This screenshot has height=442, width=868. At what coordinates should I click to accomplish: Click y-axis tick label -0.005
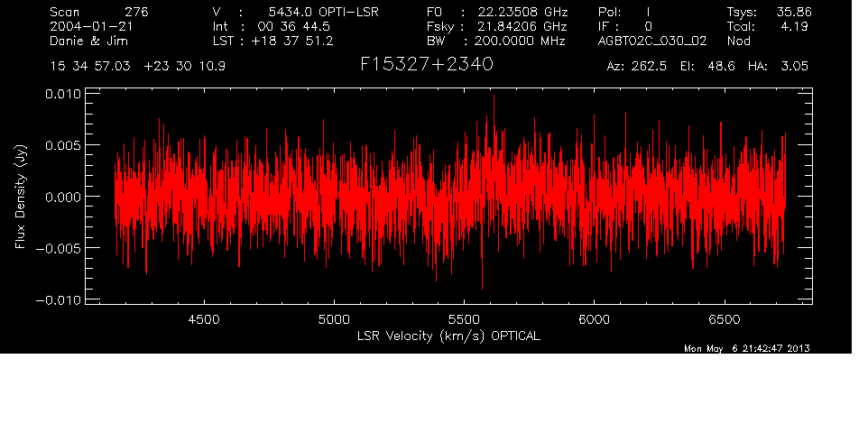(x=59, y=248)
